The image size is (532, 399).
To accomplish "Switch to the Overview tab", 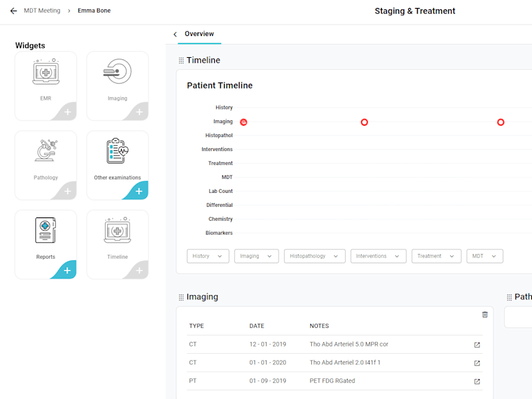I will point(199,34).
